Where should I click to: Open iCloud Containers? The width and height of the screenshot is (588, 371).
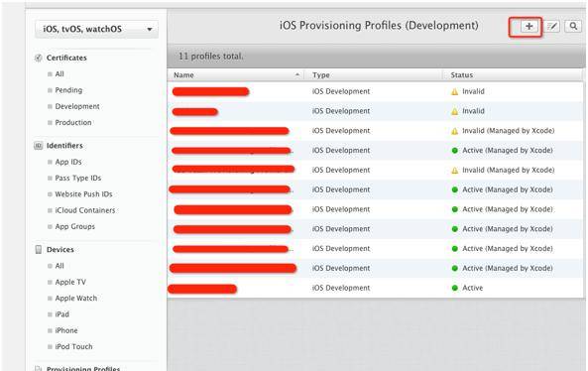pos(85,210)
